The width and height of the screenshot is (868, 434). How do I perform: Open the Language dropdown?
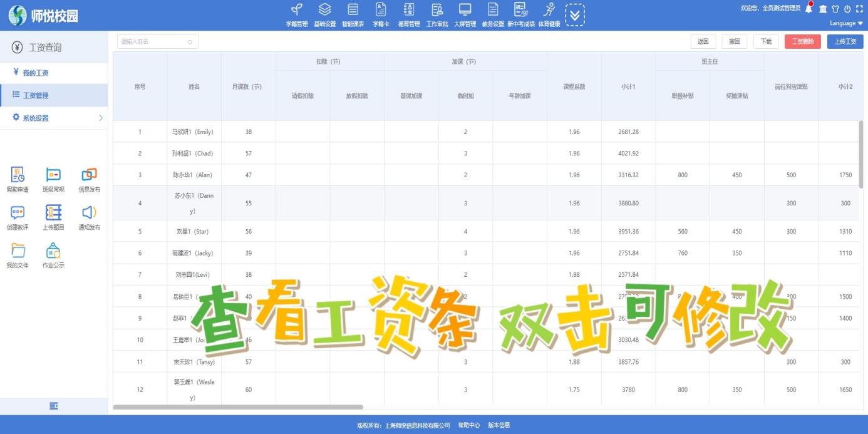846,23
